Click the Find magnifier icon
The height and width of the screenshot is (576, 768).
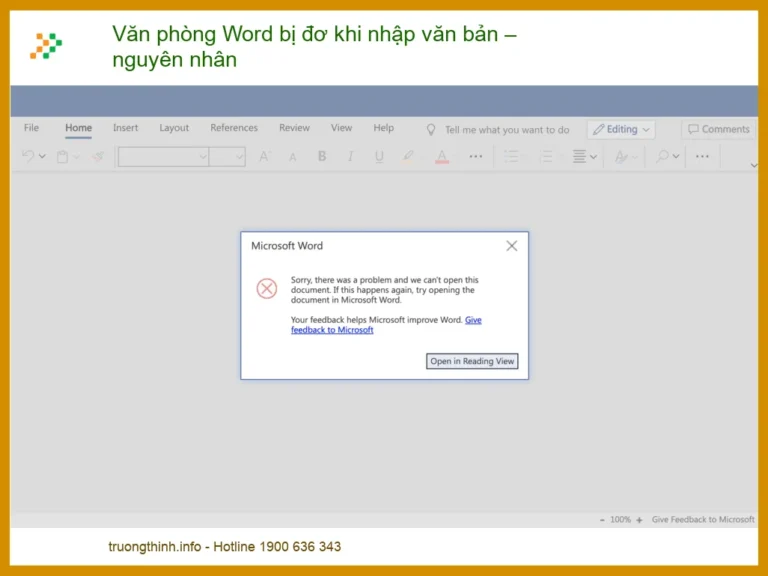pos(662,157)
